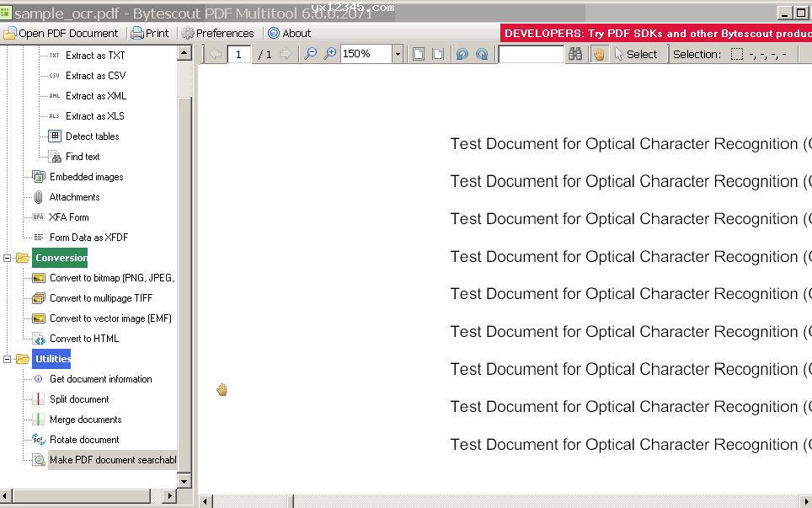Viewport: 812px width, 508px height.
Task: Open the Preferences menu item
Action: click(x=216, y=34)
